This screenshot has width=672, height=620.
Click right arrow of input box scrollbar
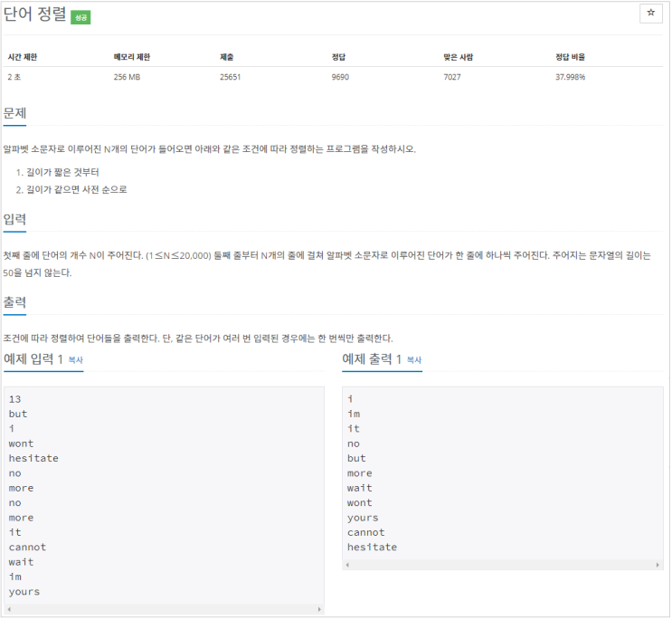[x=319, y=609]
